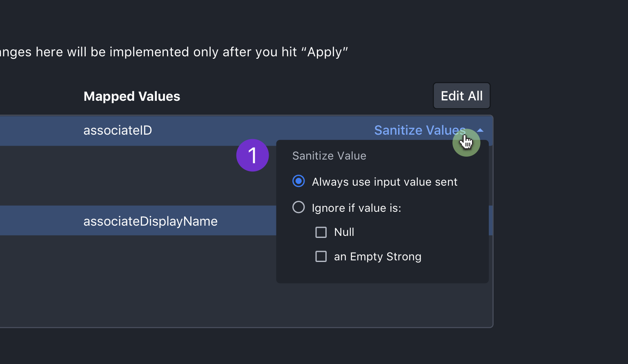628x364 pixels.
Task: Check the Null checkbox
Action: (x=321, y=232)
